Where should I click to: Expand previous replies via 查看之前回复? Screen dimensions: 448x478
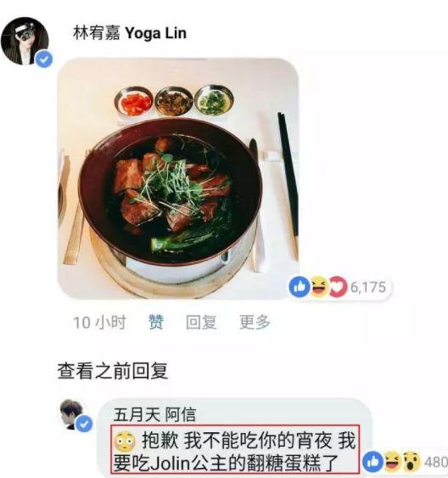113,371
